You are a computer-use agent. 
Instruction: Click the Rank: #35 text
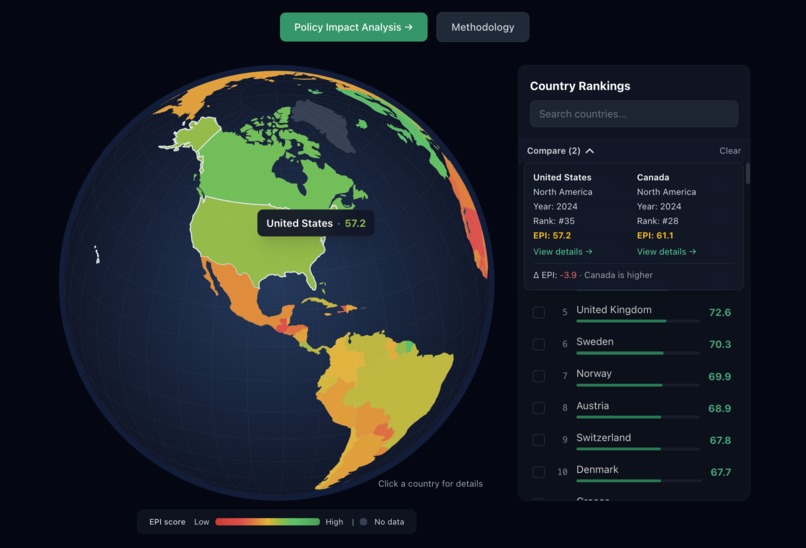coord(554,221)
